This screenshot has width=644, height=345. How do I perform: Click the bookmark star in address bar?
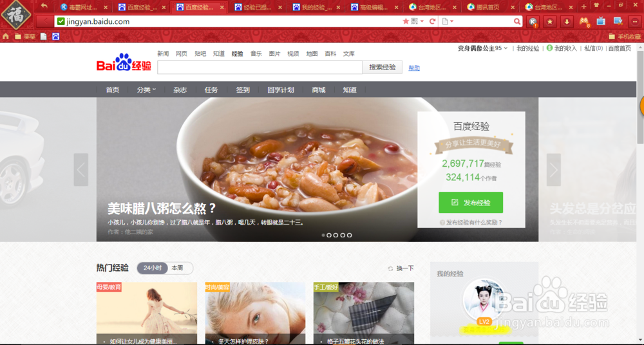pyautogui.click(x=406, y=21)
